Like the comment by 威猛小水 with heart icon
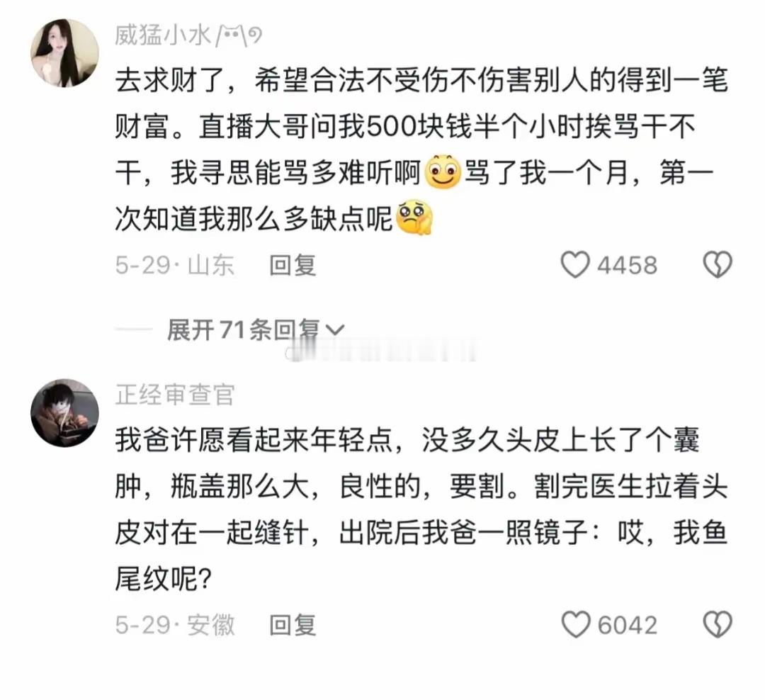The height and width of the screenshot is (700, 765). pos(575,264)
